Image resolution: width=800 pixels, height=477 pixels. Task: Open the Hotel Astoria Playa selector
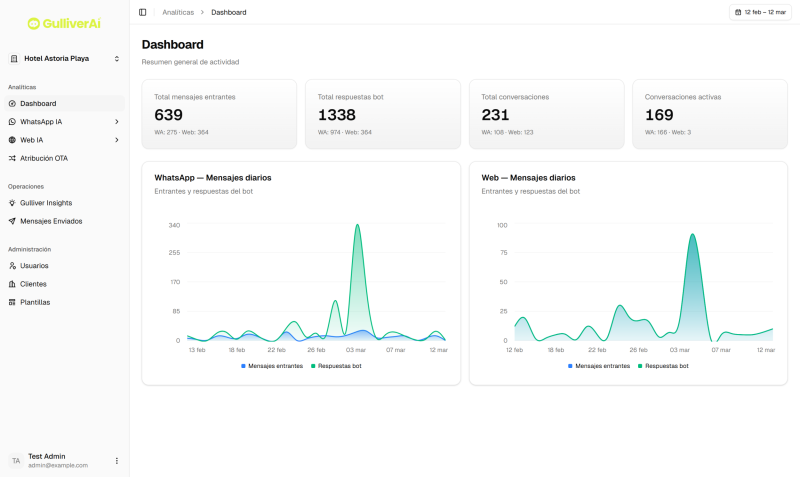point(64,59)
